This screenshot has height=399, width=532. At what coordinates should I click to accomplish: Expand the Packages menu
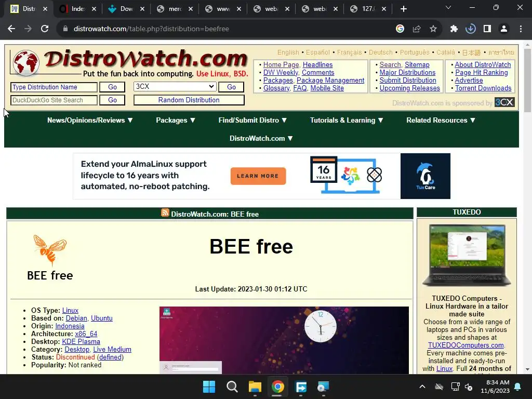tap(176, 120)
